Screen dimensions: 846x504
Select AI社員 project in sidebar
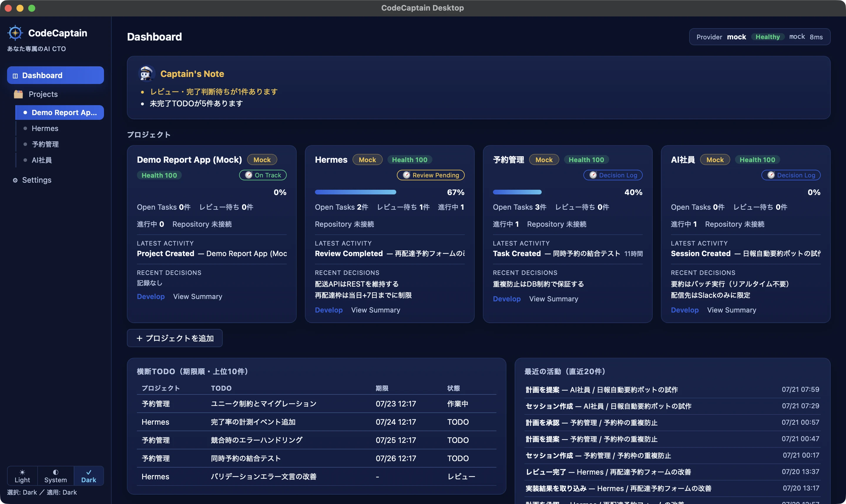click(x=59, y=160)
